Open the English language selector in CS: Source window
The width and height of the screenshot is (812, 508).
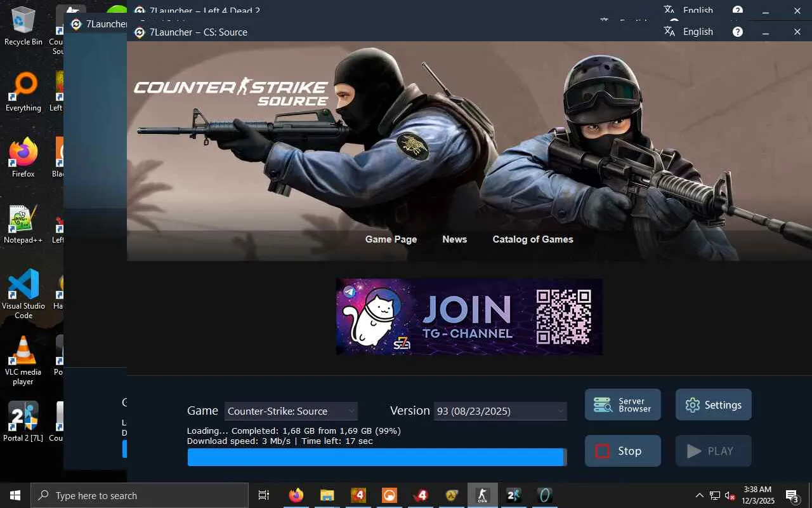(x=689, y=32)
